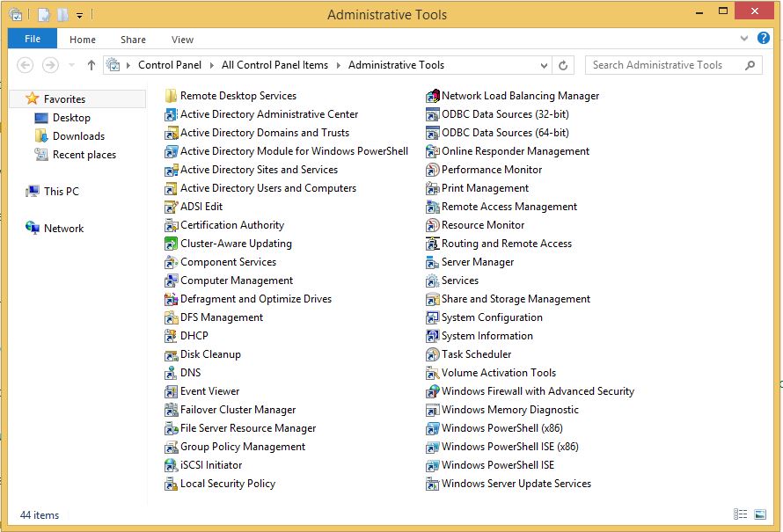
Task: Open the File menu
Action: [x=33, y=39]
